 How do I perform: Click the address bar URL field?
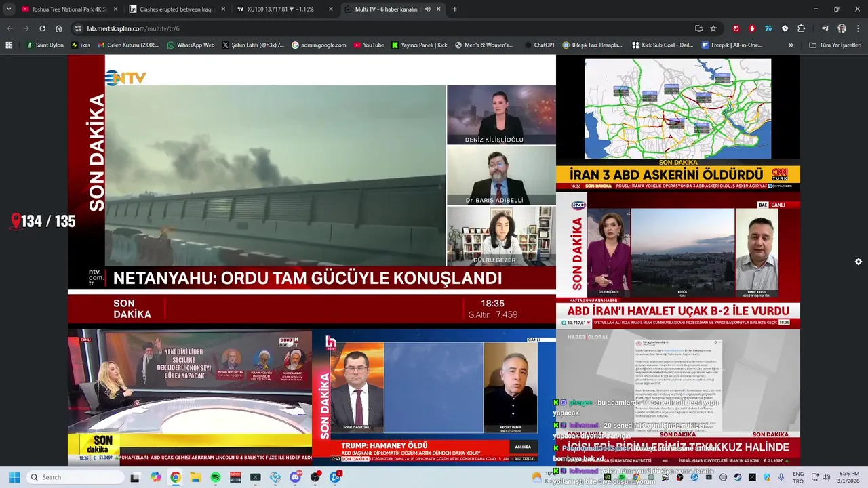380,28
